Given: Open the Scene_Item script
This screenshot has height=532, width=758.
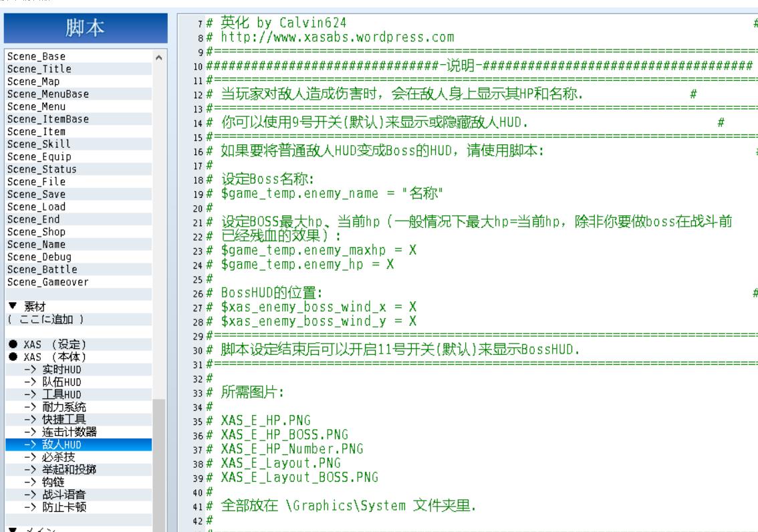Looking at the screenshot, I should click(78, 132).
